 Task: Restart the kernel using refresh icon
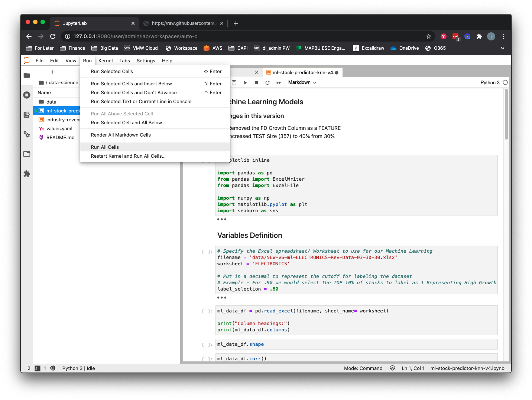click(x=267, y=83)
